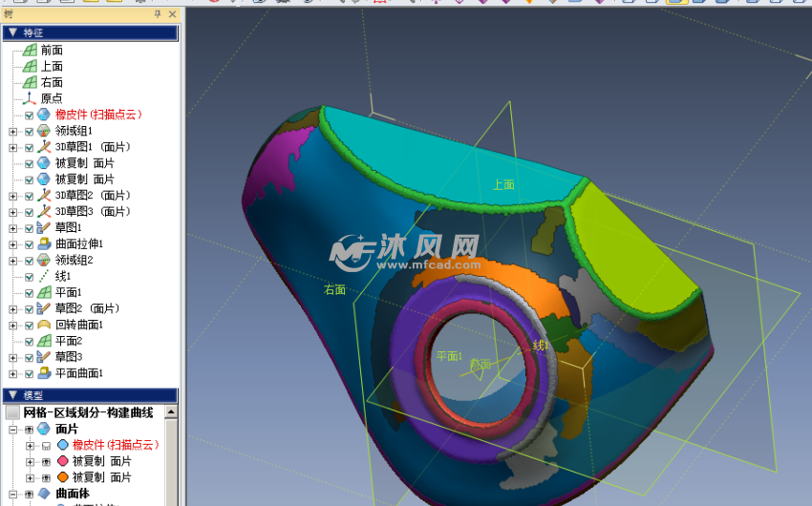
Task: Click the model panel scrollbar up arrow
Action: pyautogui.click(x=171, y=412)
